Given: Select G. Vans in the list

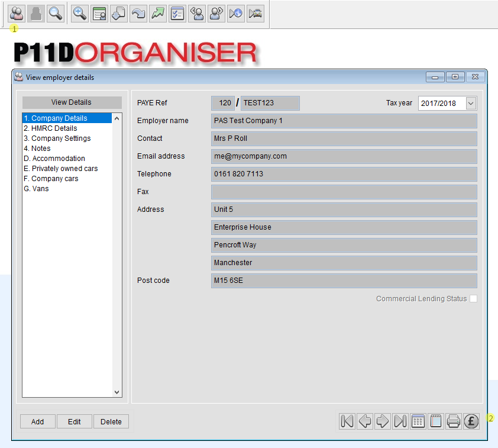Looking at the screenshot, I should (x=67, y=189).
